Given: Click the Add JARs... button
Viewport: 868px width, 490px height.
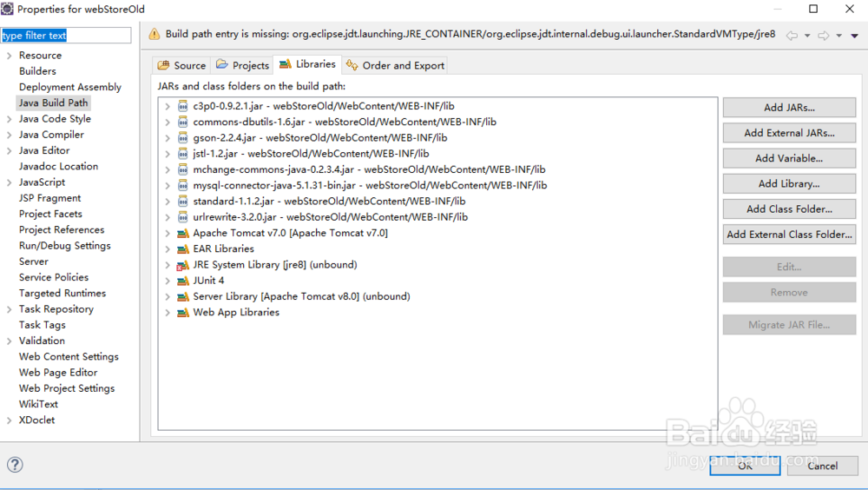Looking at the screenshot, I should point(789,108).
